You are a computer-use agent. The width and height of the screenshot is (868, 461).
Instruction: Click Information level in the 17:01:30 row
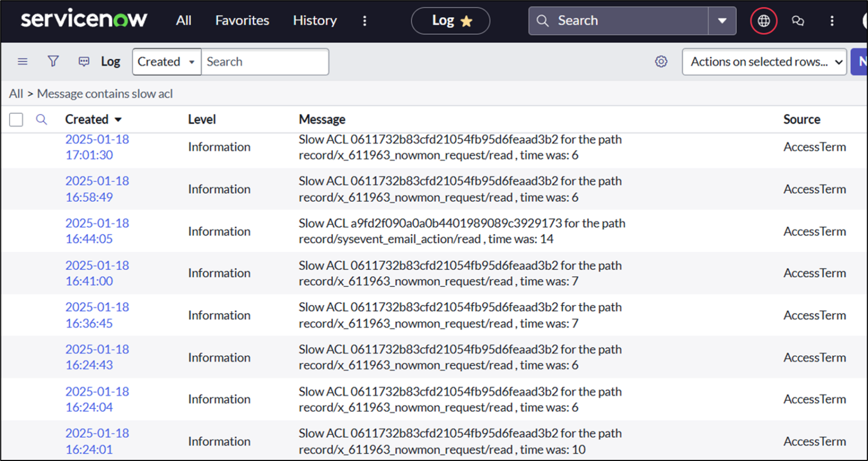(219, 147)
